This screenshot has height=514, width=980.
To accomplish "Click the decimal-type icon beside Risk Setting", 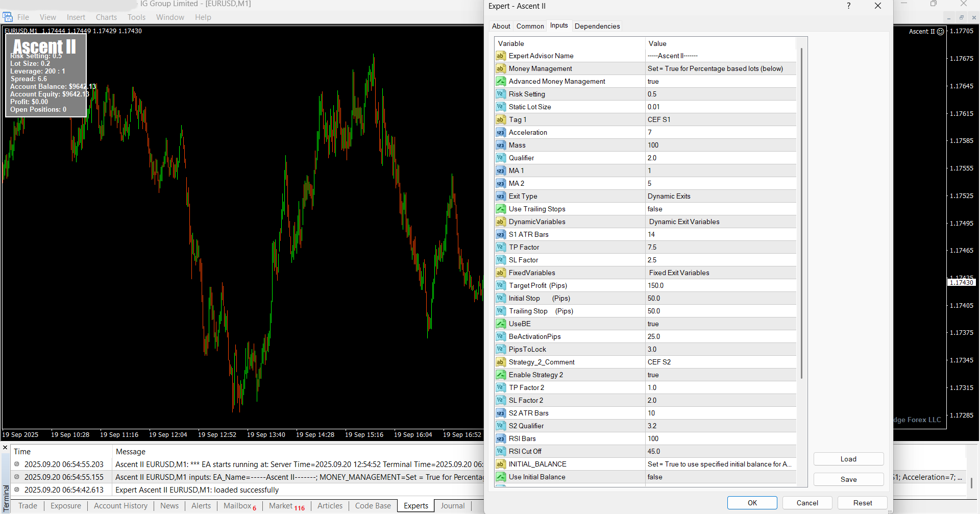I will [500, 94].
